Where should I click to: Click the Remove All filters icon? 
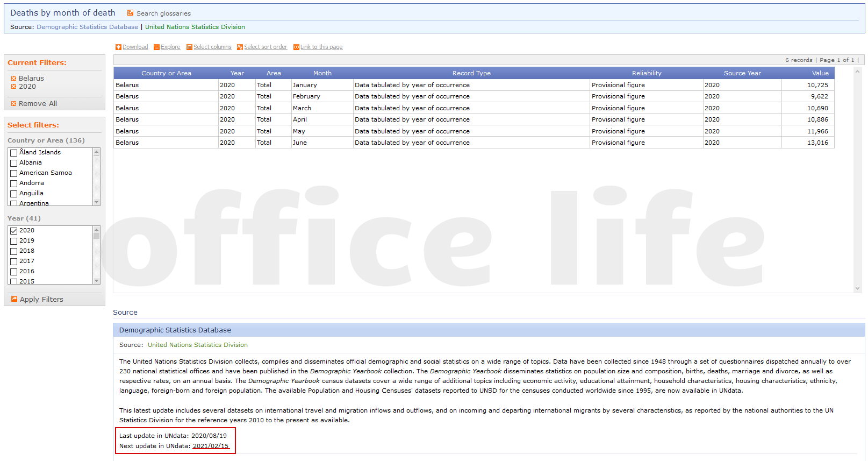click(14, 104)
